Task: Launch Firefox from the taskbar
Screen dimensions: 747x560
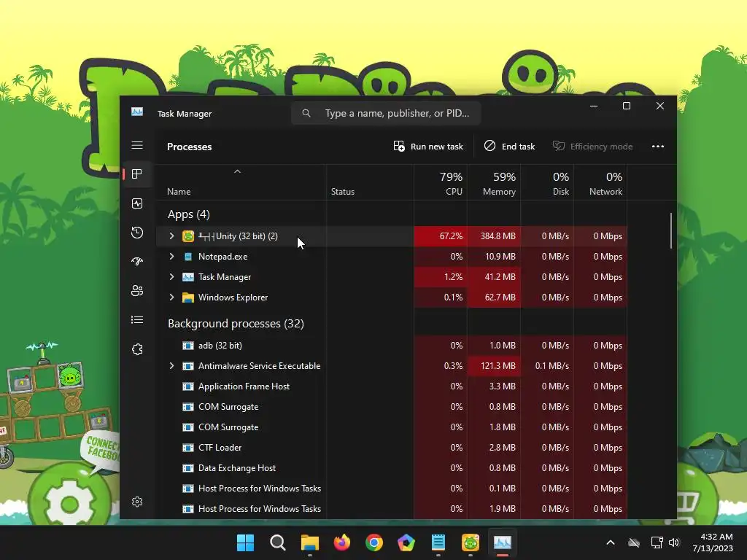Action: point(342,542)
